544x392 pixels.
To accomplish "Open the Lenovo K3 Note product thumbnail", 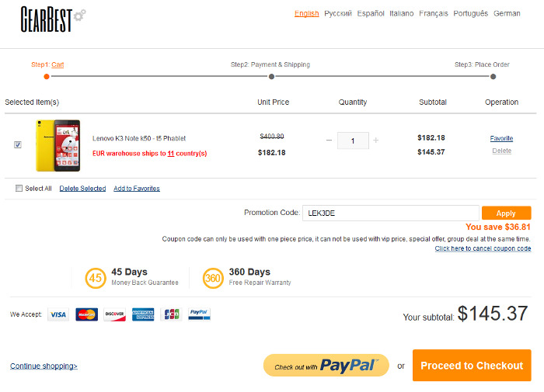I will [58, 146].
